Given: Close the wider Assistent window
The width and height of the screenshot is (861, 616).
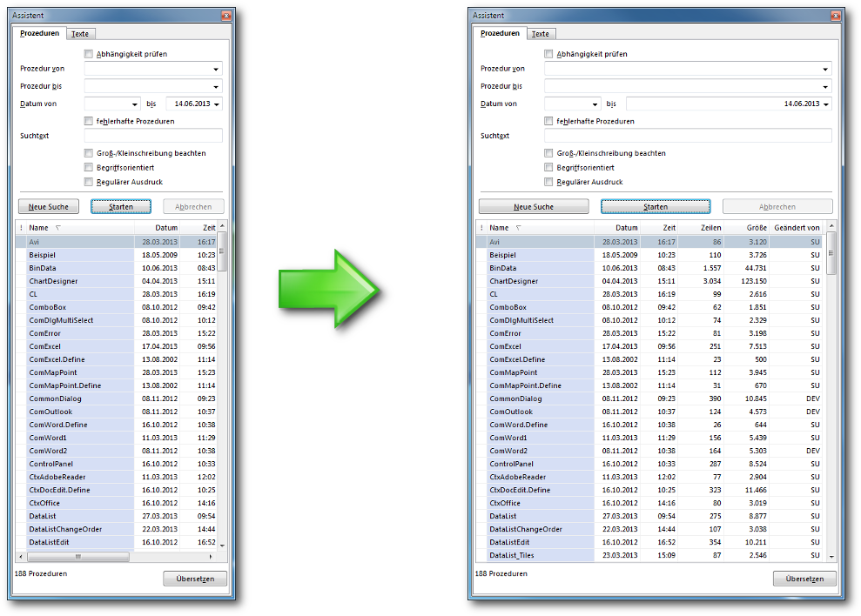Looking at the screenshot, I should coord(836,16).
